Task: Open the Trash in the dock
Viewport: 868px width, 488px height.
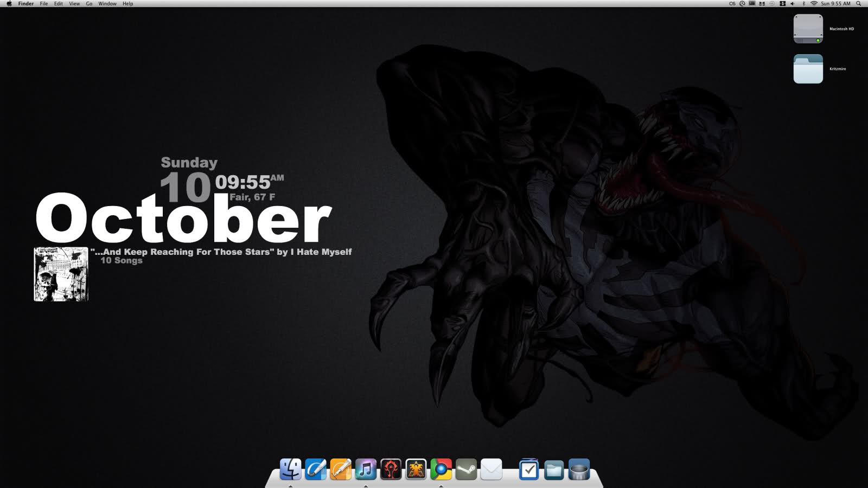Action: click(x=579, y=470)
